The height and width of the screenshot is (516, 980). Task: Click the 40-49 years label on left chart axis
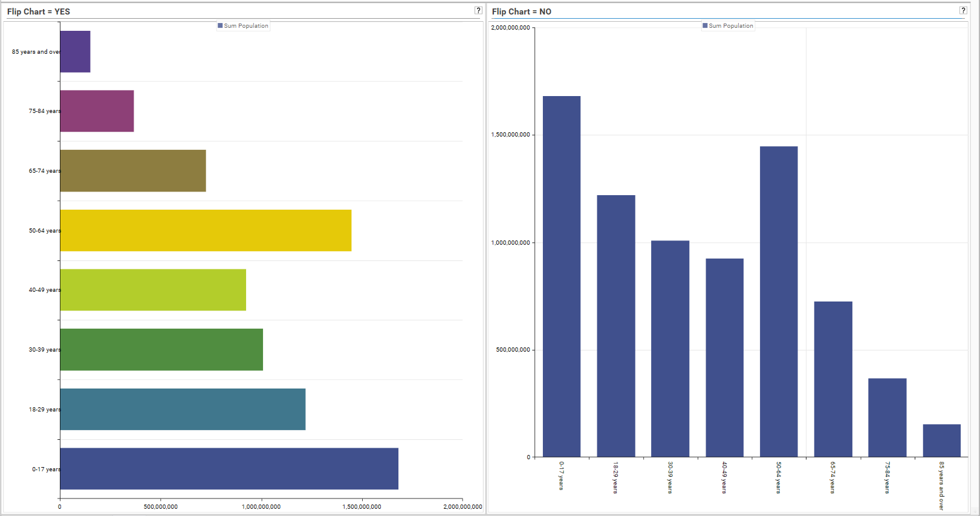44,290
